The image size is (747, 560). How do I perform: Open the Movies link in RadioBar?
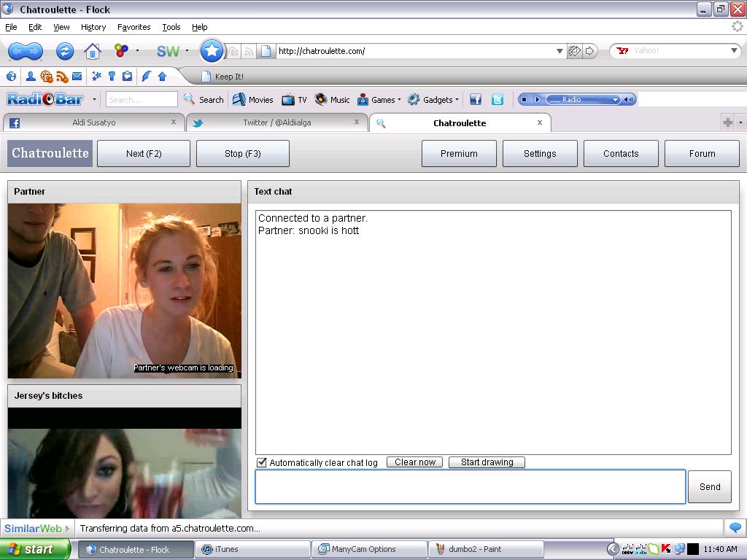(x=253, y=99)
